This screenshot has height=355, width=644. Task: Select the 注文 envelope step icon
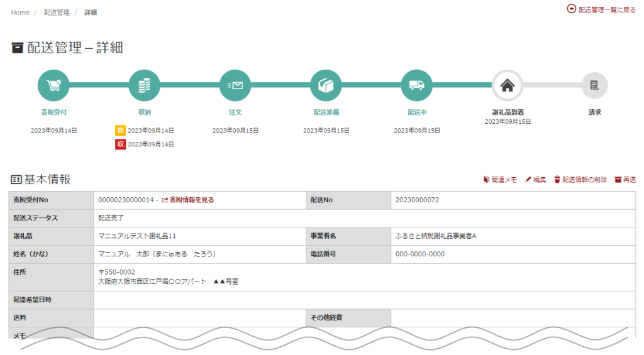pyautogui.click(x=235, y=85)
